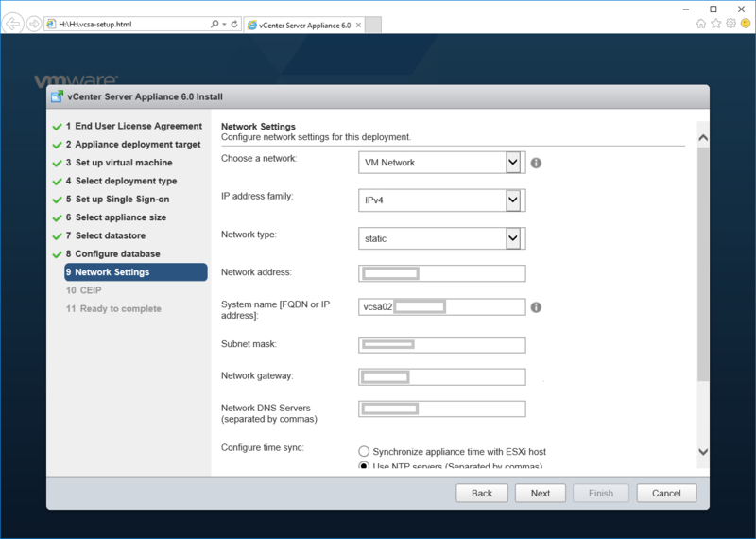
Task: Click the Configure time sync label
Action: point(263,448)
